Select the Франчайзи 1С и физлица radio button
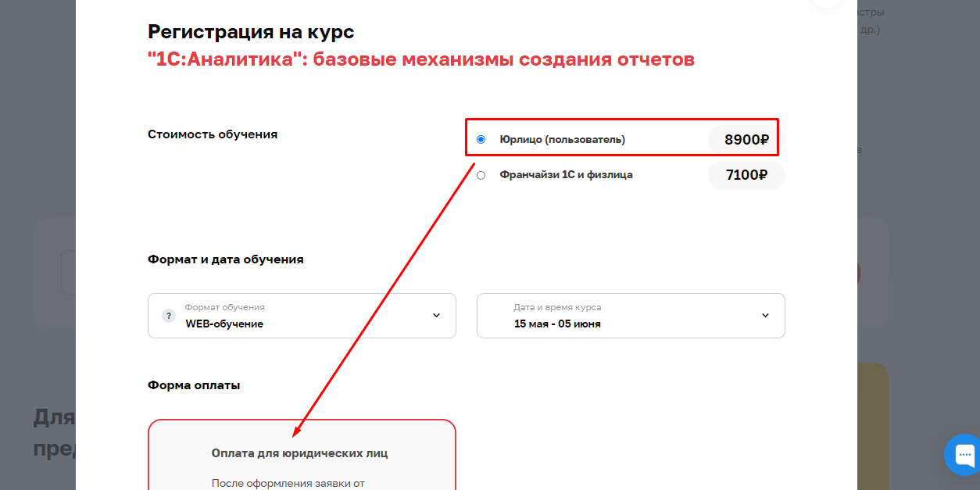This screenshot has height=490, width=980. click(x=481, y=175)
